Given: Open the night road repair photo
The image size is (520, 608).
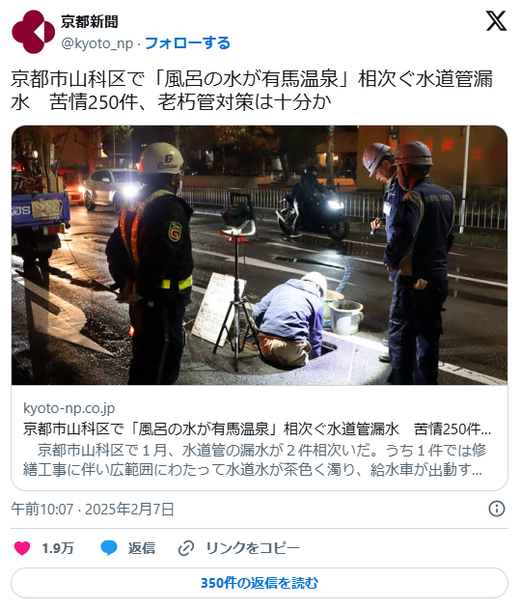Looking at the screenshot, I should (259, 255).
